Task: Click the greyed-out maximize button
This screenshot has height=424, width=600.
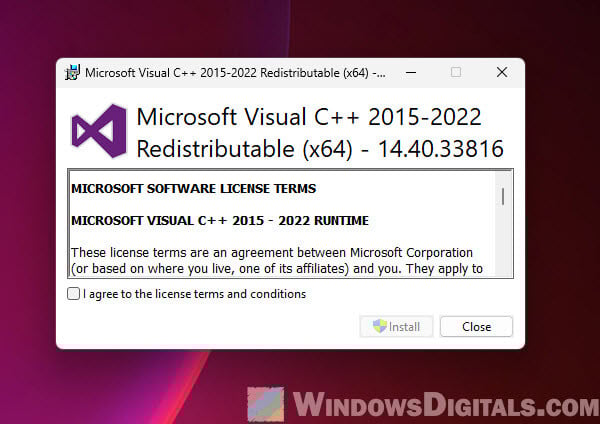Action: [x=456, y=72]
